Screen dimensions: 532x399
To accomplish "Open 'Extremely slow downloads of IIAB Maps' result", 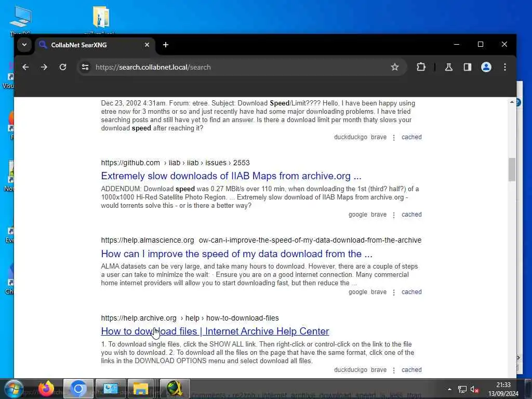I will click(x=231, y=176).
